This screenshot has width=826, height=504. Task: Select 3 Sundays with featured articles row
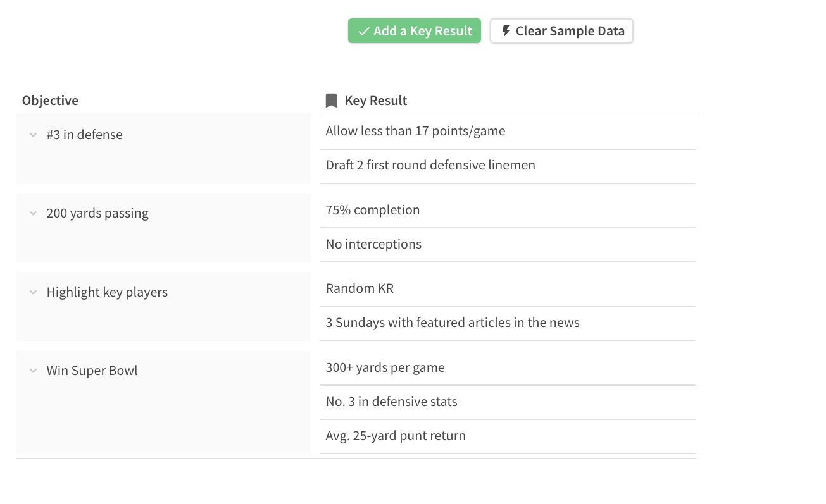coord(453,323)
